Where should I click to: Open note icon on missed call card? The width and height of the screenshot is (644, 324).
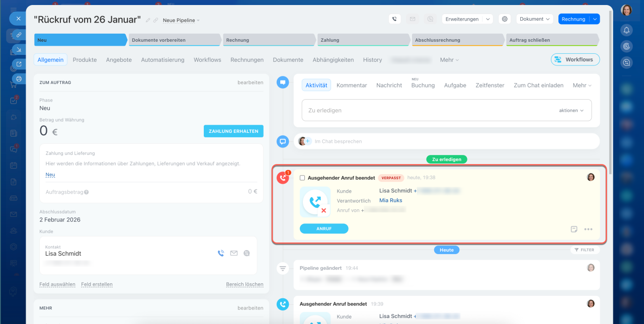pos(574,229)
